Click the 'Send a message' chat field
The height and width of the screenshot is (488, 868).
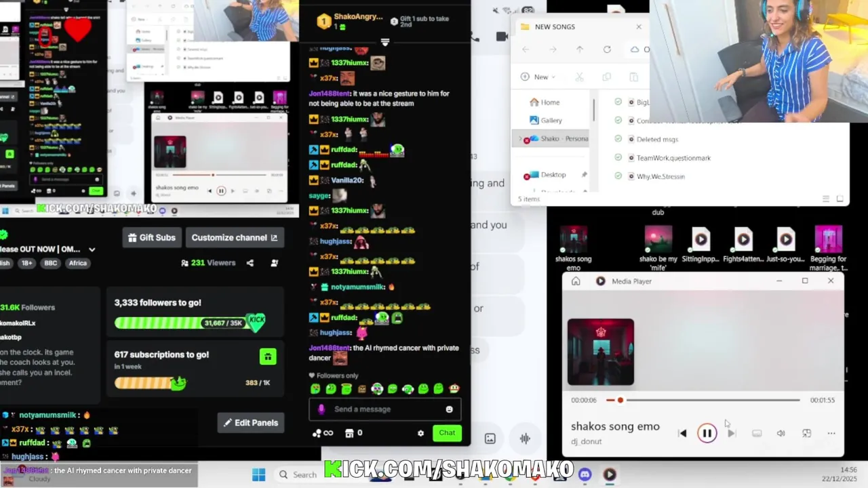pos(384,409)
